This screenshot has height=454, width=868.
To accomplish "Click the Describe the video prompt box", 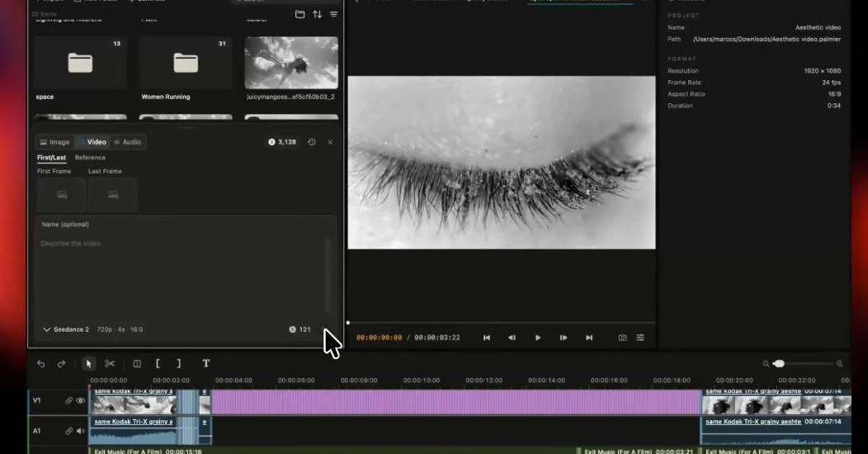I will (182, 277).
